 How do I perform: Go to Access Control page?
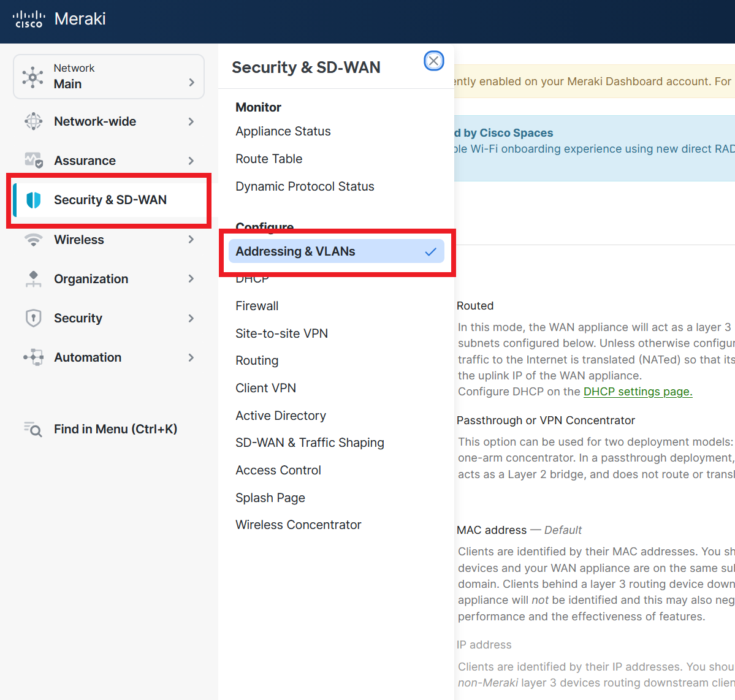coord(278,470)
